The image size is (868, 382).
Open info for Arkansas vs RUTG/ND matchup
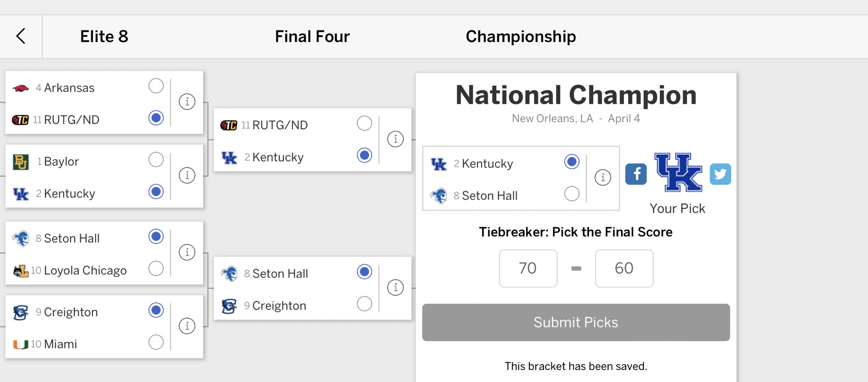[187, 102]
